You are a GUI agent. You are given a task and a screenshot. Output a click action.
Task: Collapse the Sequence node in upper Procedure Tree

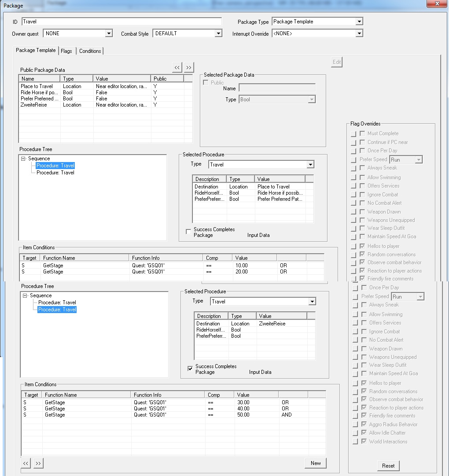pyautogui.click(x=23, y=159)
